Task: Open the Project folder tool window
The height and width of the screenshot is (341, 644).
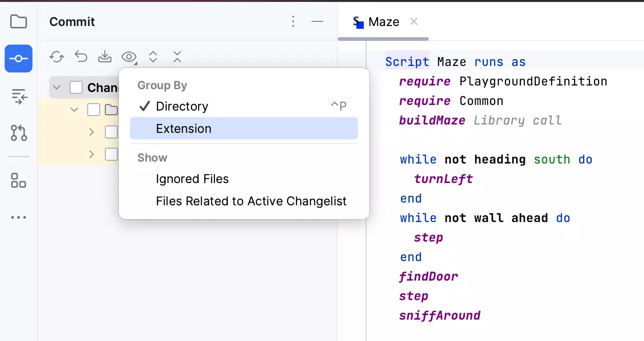Action: click(19, 22)
